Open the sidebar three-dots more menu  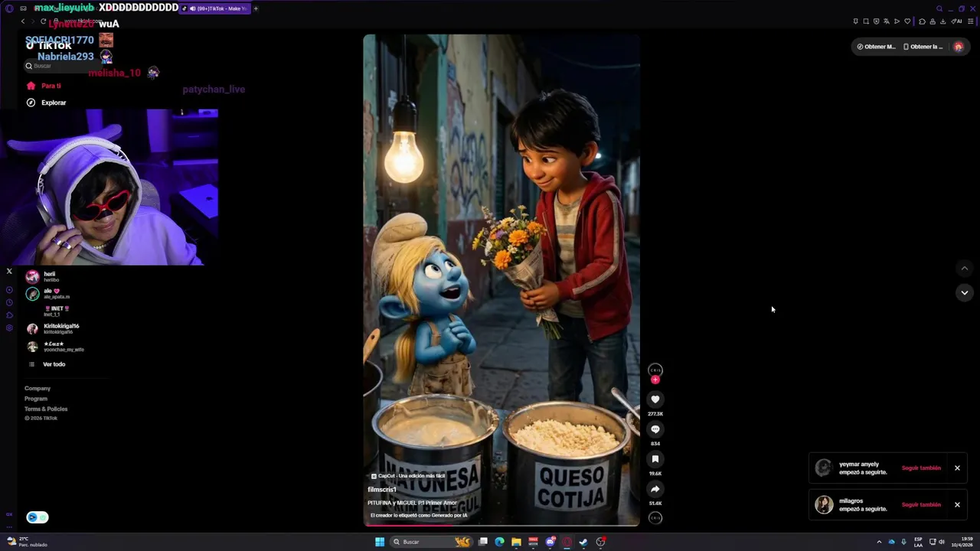point(9,527)
